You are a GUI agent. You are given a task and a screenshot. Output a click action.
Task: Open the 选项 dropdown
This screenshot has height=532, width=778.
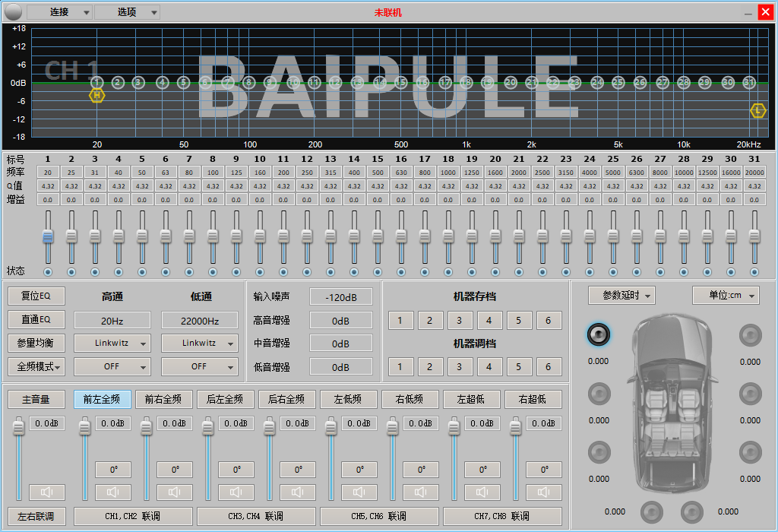(127, 12)
